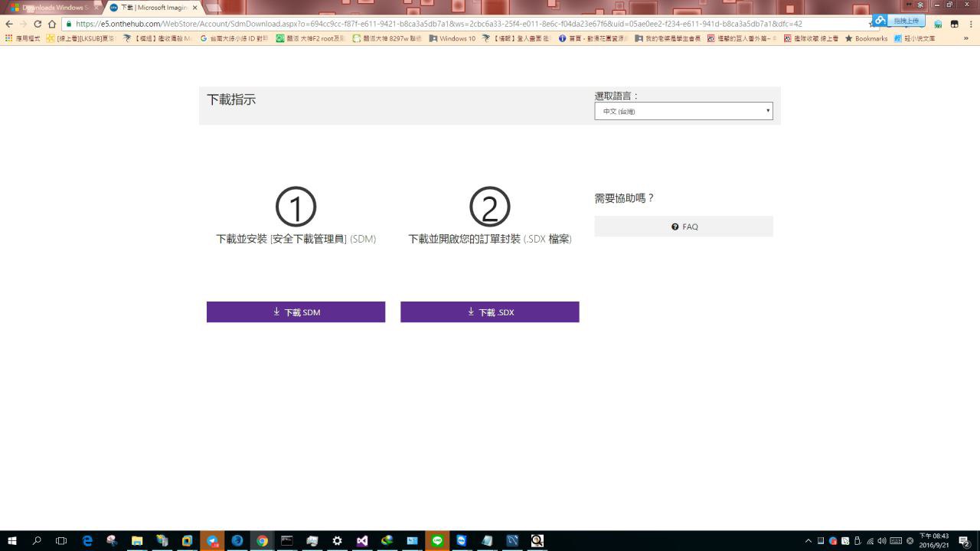
Task: Reload the page with the refresh icon
Action: click(x=38, y=24)
